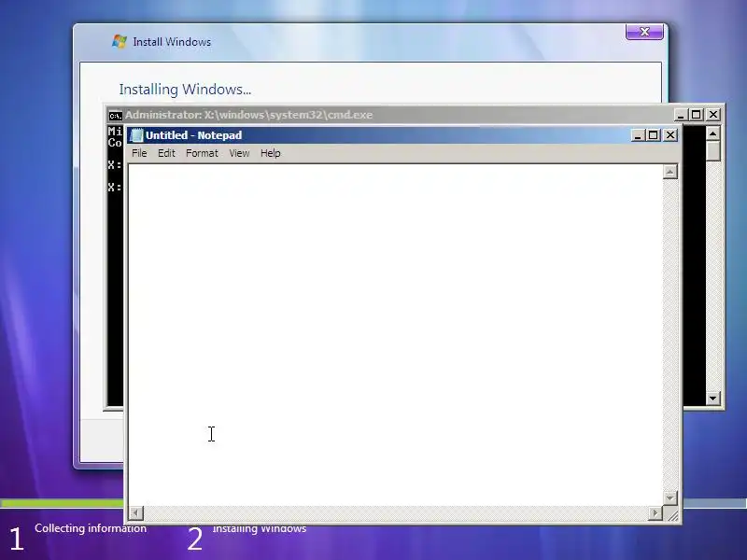Minimize the Untitled - Notepad window

[x=638, y=135]
